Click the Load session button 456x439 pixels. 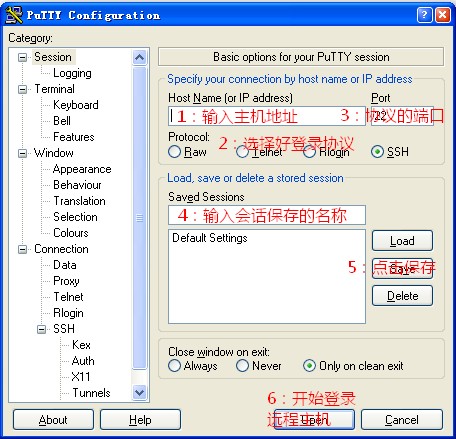402,241
